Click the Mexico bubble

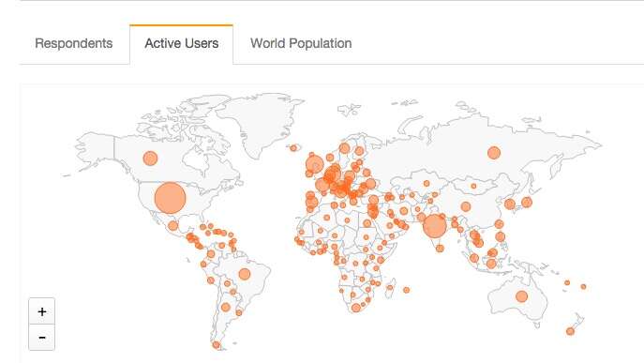172,226
